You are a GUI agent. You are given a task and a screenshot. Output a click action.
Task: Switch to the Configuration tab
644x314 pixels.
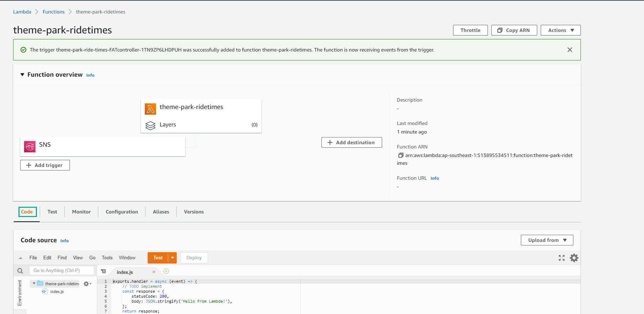[x=122, y=212]
